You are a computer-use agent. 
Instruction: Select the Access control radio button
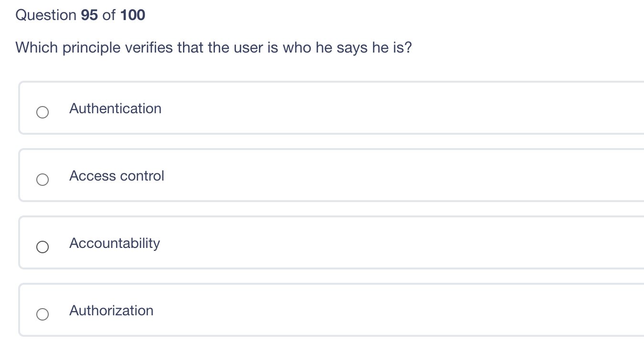(43, 180)
